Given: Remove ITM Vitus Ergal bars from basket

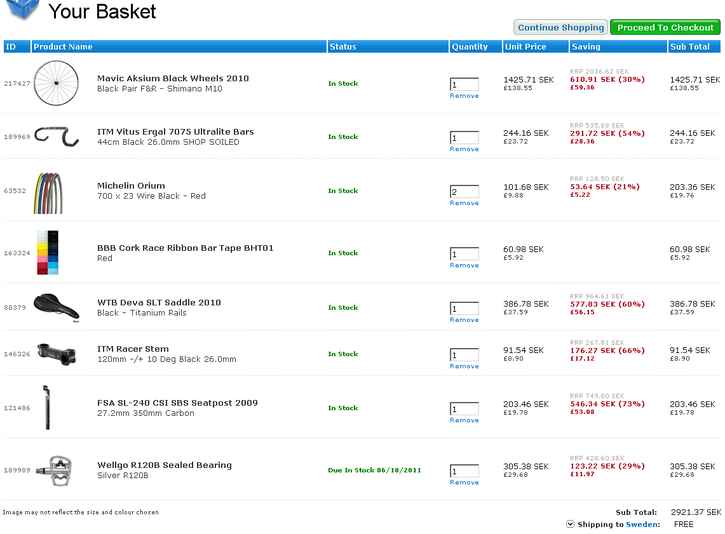Looking at the screenshot, I should (464, 149).
